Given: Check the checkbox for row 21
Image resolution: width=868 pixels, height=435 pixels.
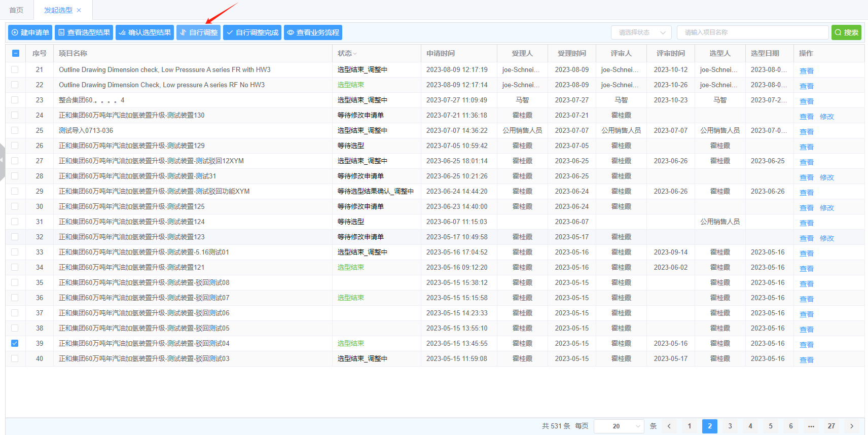Looking at the screenshot, I should click(x=15, y=69).
